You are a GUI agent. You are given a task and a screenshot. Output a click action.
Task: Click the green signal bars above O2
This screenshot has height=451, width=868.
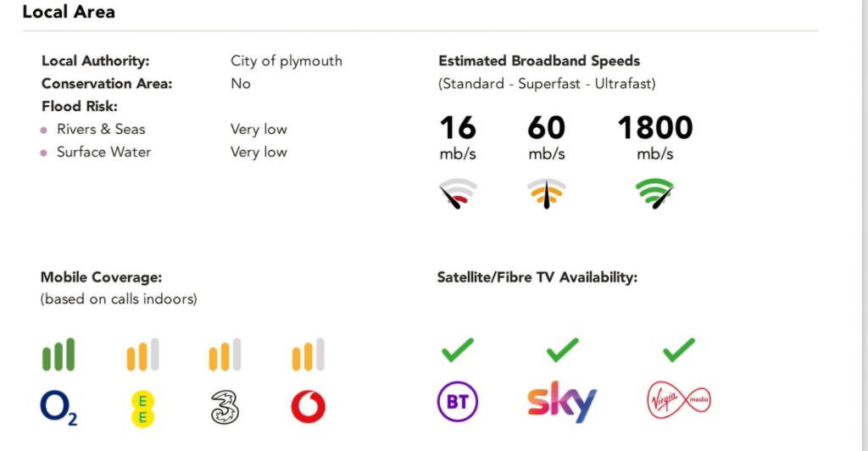point(58,354)
